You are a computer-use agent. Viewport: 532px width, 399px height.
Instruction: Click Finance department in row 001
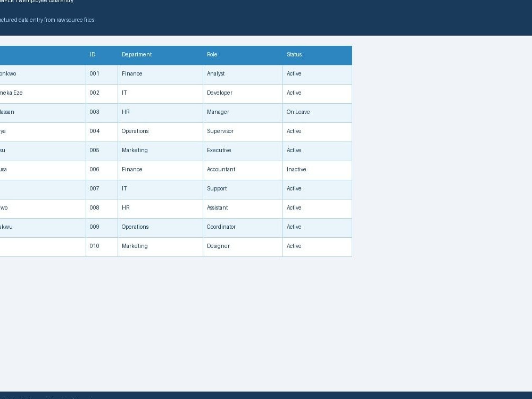(160, 74)
